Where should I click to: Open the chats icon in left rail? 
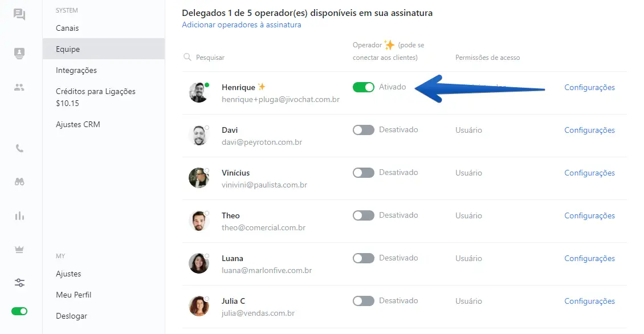(x=19, y=14)
